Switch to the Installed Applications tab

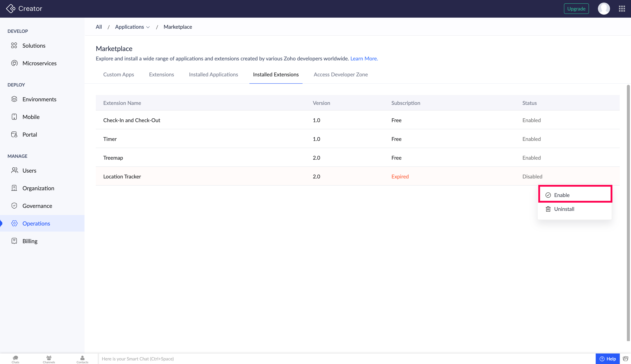pos(213,74)
